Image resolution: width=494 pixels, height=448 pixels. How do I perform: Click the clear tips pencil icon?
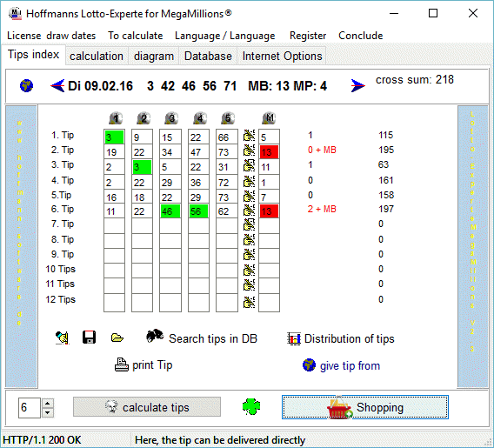(63, 338)
